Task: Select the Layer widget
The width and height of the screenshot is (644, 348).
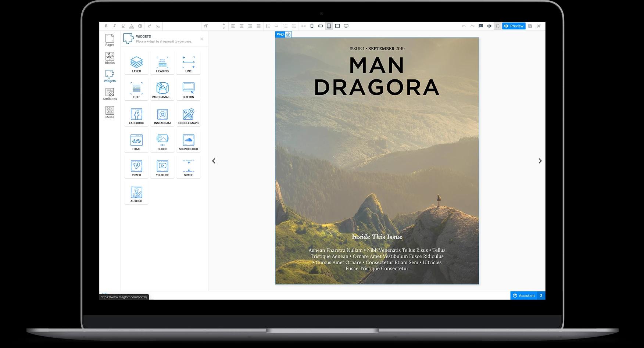Action: point(136,64)
